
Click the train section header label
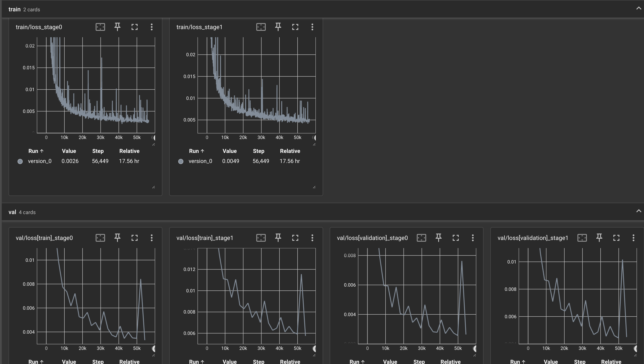click(x=15, y=9)
